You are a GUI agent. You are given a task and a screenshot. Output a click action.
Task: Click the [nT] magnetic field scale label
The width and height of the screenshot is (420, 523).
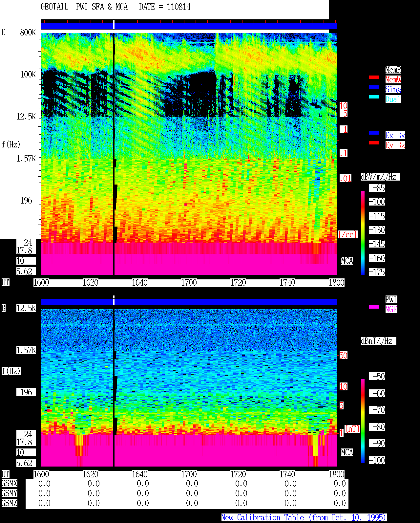[x=352, y=429]
